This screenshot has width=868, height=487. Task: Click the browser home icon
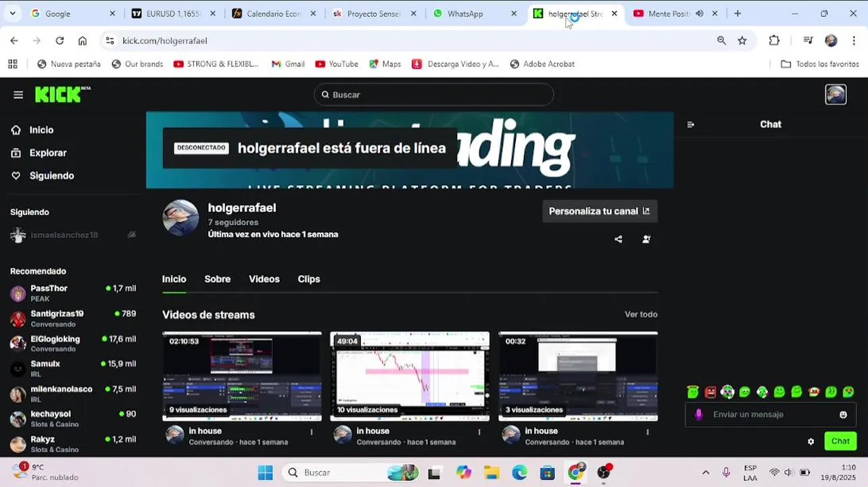[82, 41]
